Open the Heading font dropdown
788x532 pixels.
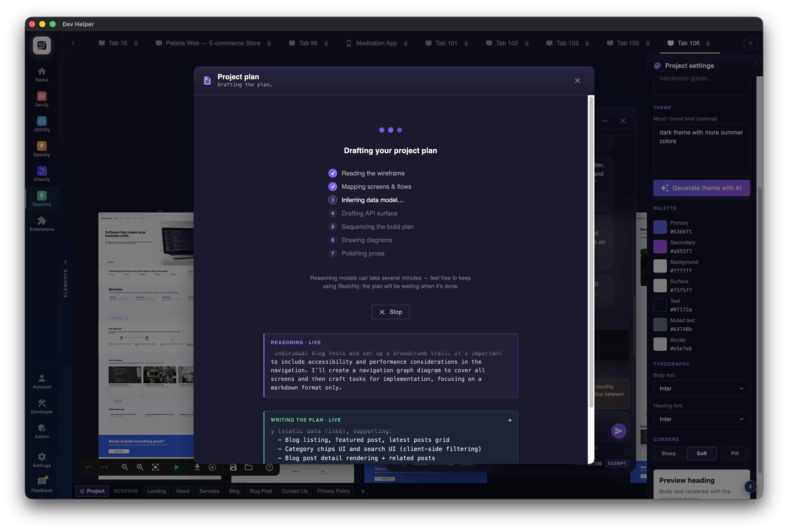701,419
